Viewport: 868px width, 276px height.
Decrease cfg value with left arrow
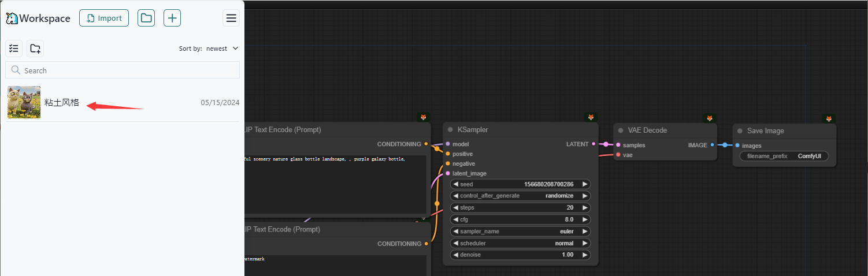pos(455,219)
